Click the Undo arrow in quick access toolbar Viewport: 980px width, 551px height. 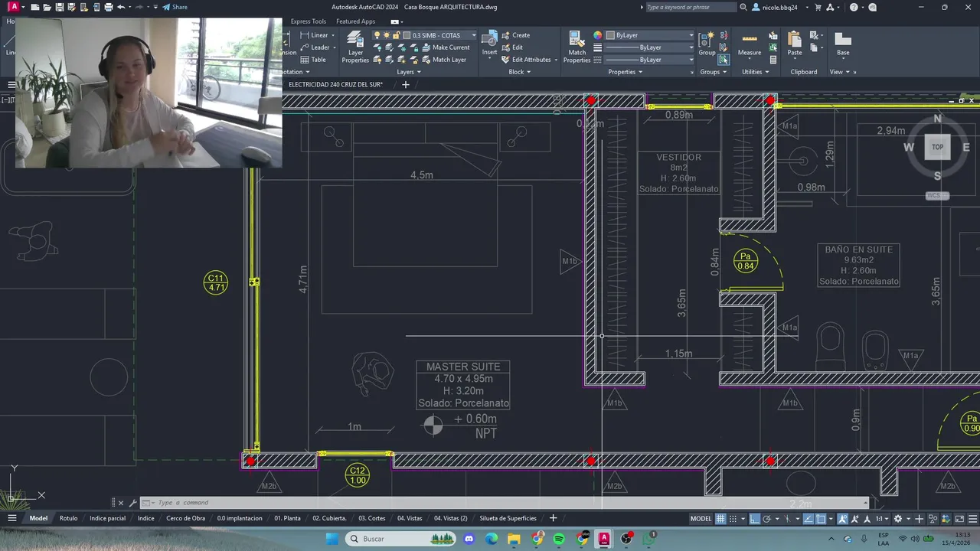click(x=120, y=7)
